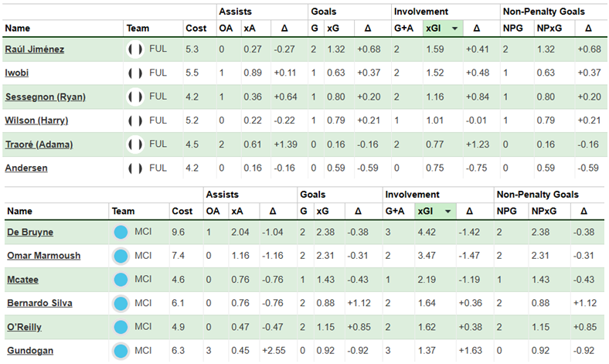
Task: Follow the O'Reilly player name link
Action: click(x=25, y=328)
